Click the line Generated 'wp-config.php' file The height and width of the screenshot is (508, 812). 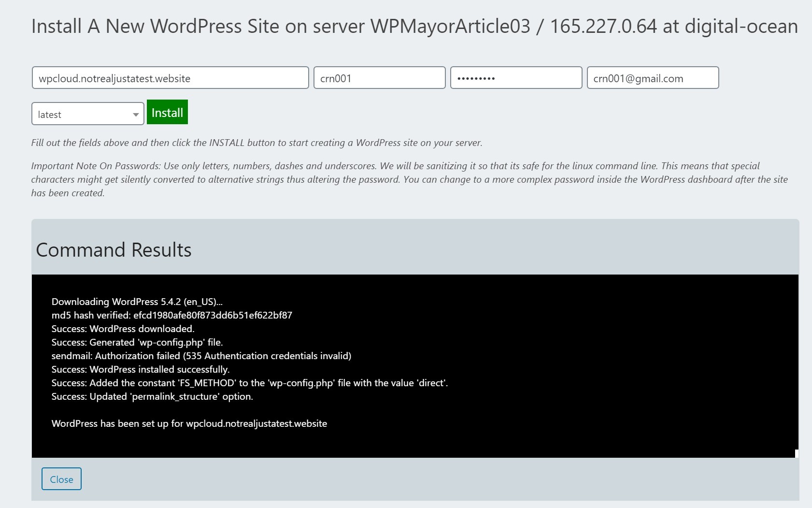point(137,342)
